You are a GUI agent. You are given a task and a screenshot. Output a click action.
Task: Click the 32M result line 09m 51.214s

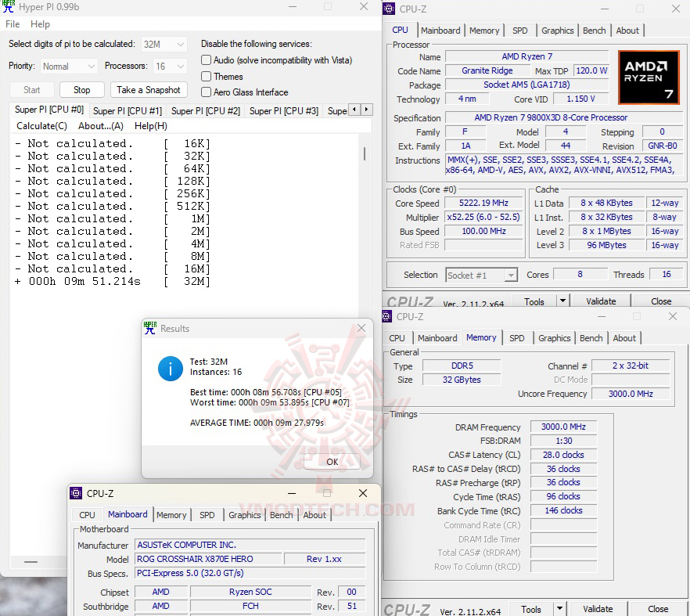tap(113, 281)
